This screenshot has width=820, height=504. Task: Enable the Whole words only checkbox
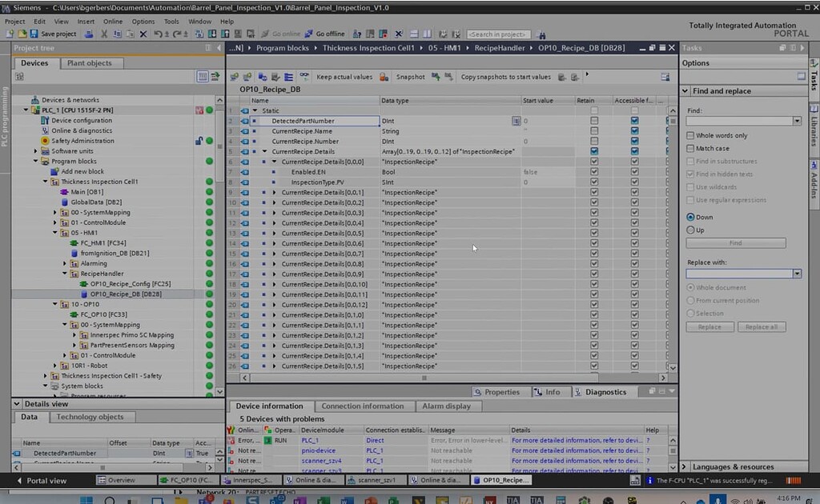click(690, 134)
